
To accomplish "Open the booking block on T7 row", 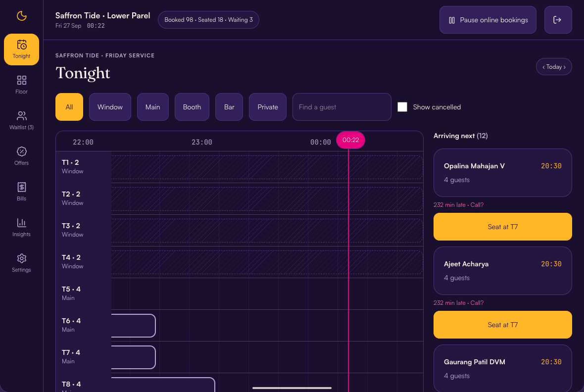I will [x=133, y=357].
